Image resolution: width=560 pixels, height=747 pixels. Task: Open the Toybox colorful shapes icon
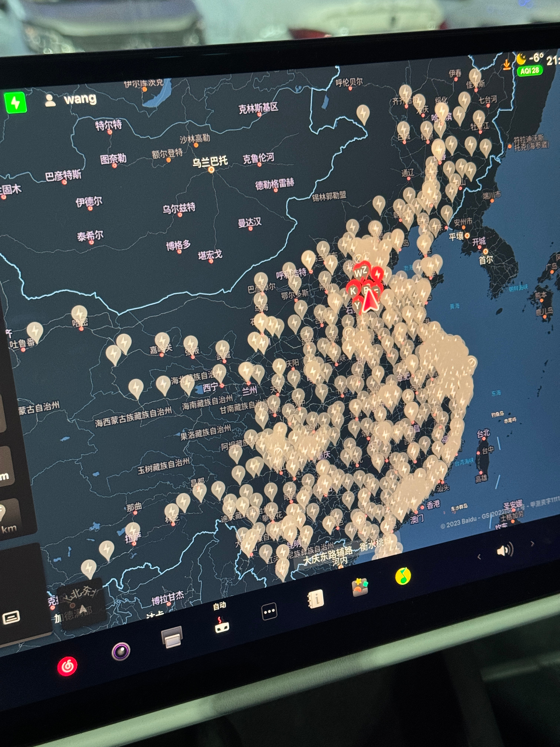tap(360, 587)
